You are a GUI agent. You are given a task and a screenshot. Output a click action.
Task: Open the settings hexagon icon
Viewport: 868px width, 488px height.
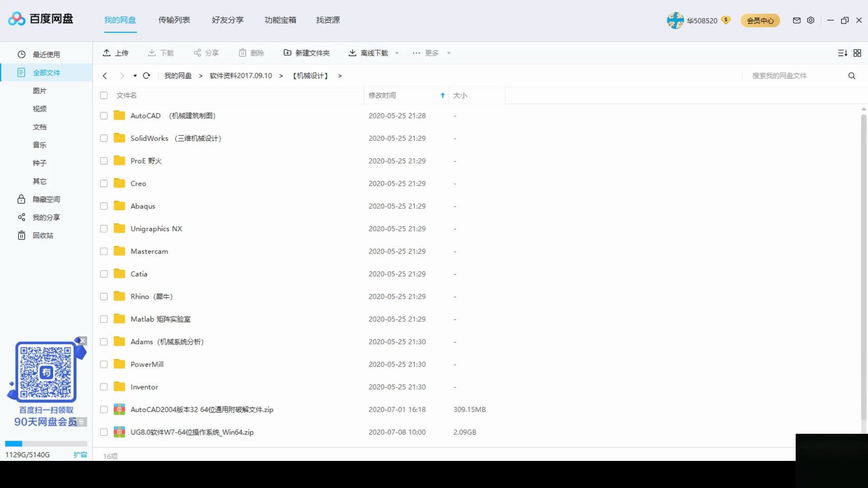coord(811,20)
